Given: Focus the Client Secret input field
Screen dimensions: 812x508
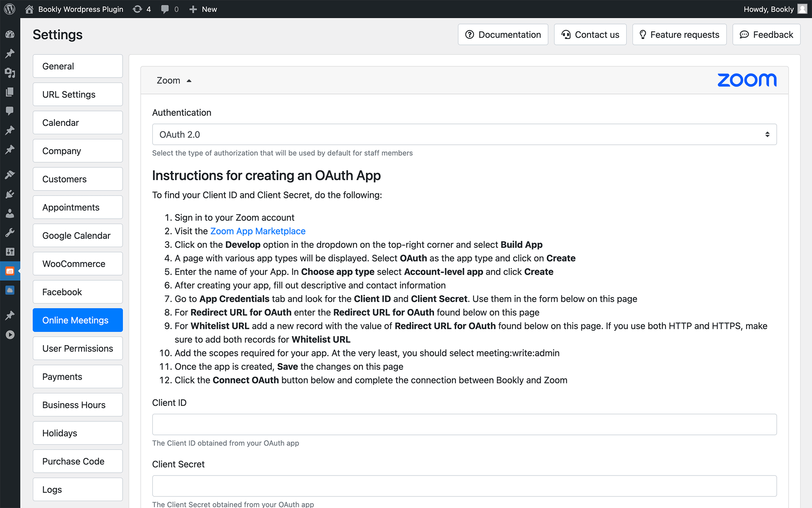Looking at the screenshot, I should click(x=464, y=486).
